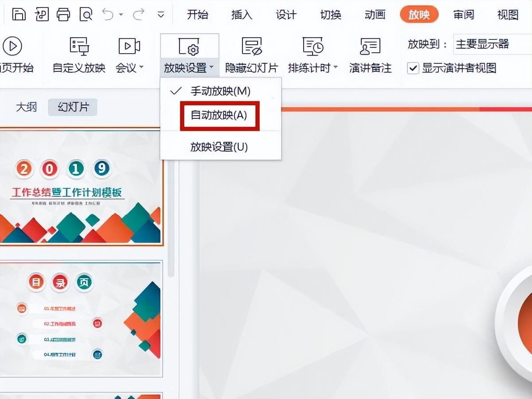Click the Undo arrow
The image size is (532, 399).
108,14
